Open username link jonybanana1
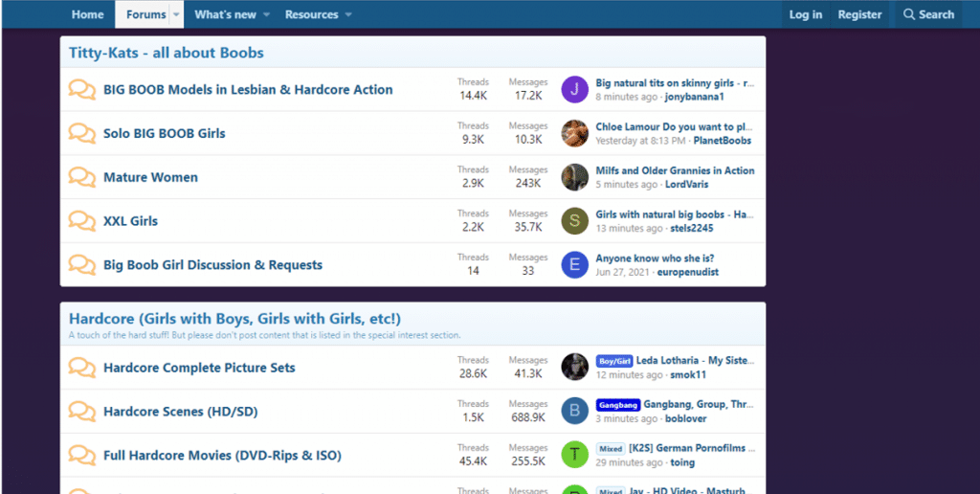Image resolution: width=980 pixels, height=494 pixels. [695, 97]
